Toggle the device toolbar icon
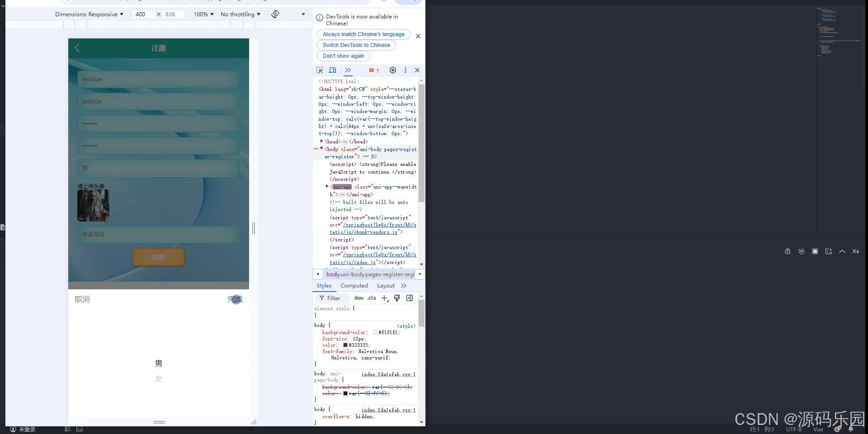The height and width of the screenshot is (434, 868). click(x=332, y=70)
